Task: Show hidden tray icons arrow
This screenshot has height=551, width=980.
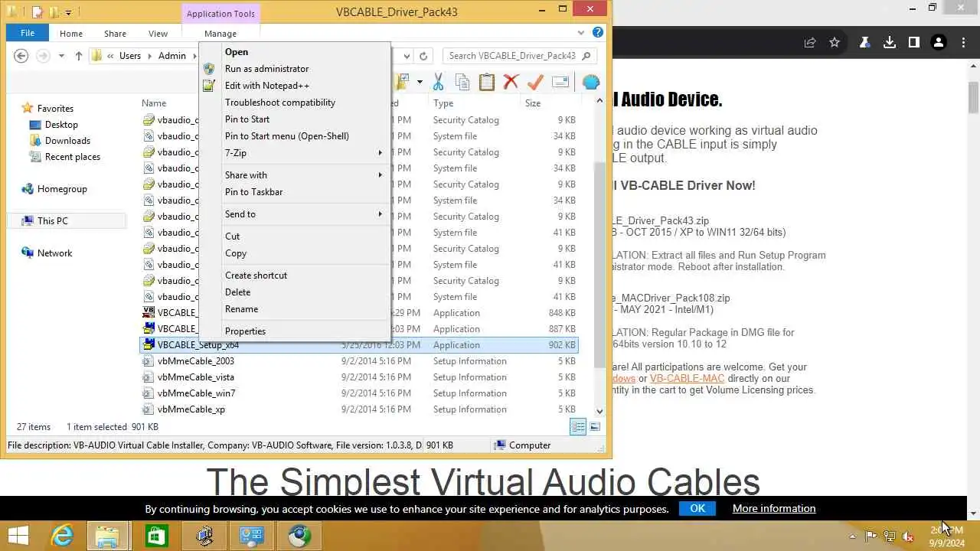Action: point(852,536)
